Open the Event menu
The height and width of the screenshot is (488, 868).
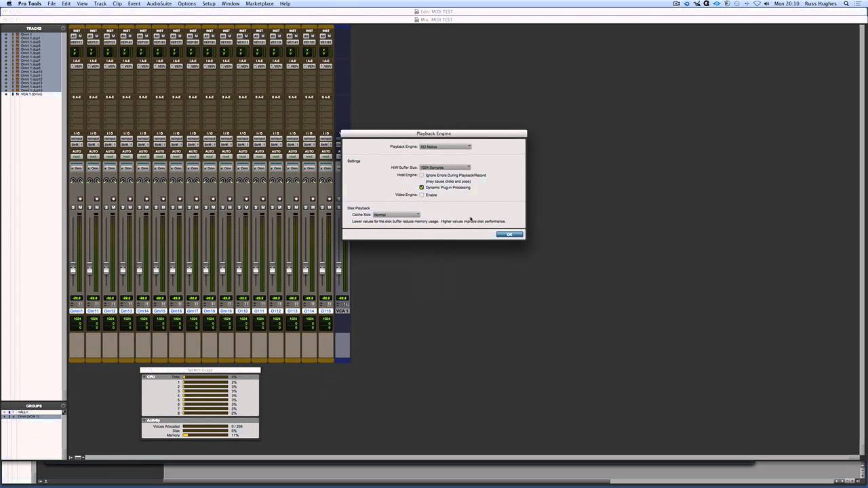[x=134, y=3]
